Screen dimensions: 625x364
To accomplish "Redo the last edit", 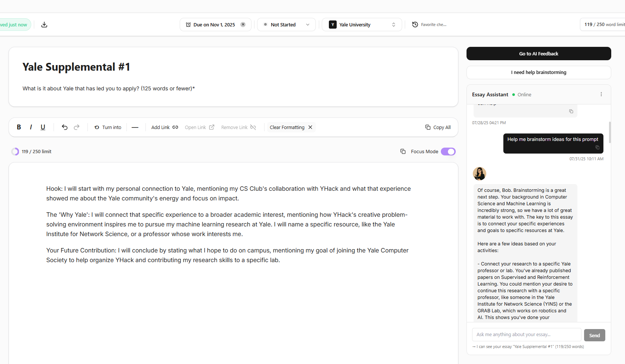I will pyautogui.click(x=77, y=127).
